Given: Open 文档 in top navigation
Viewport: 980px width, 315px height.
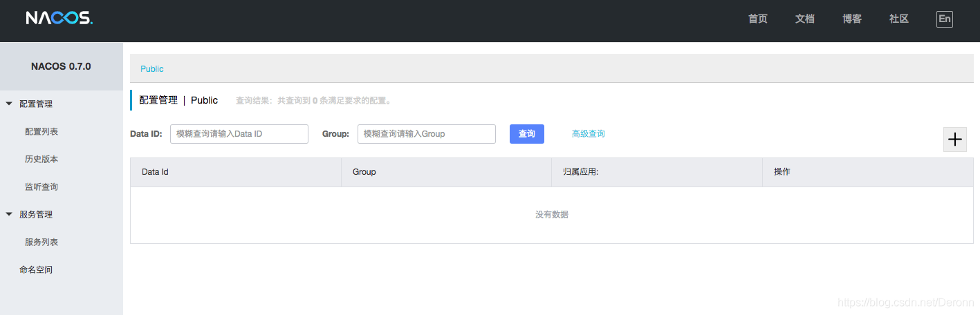Looking at the screenshot, I should [804, 19].
